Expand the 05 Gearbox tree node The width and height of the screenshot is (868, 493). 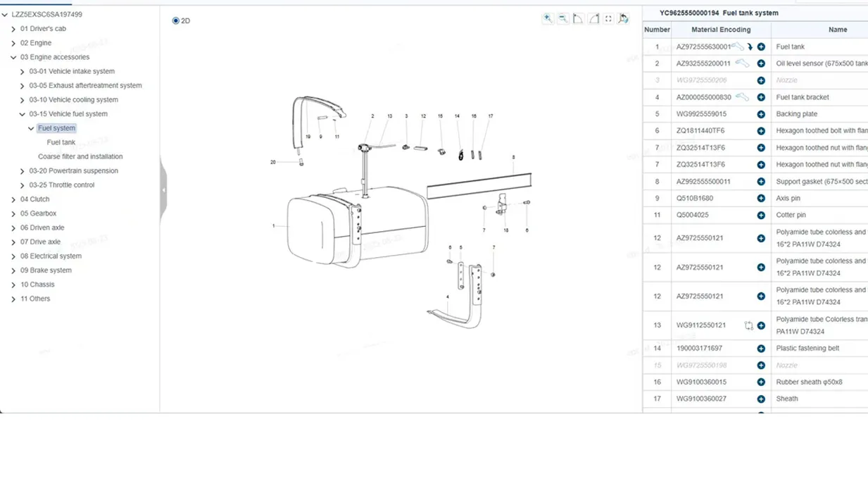coord(13,214)
